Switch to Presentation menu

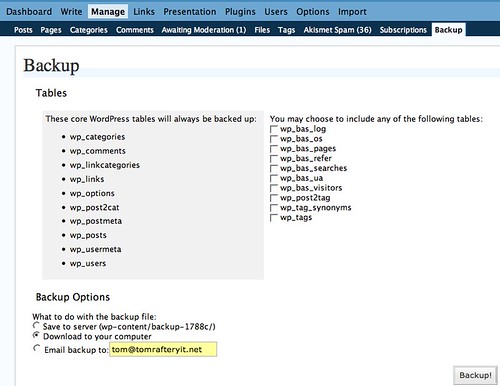click(190, 12)
